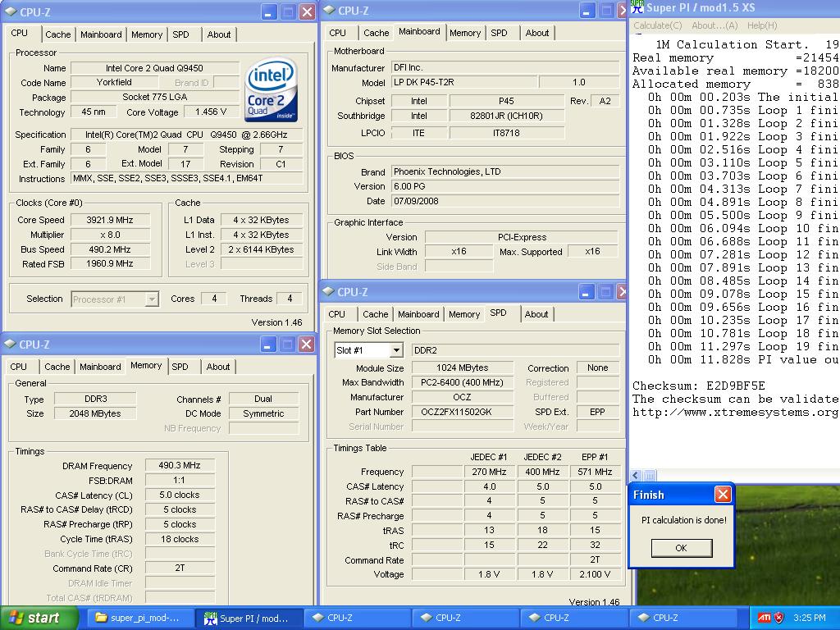
Task: Click the CPU-Z icon in the CPU window title bar
Action: pyautogui.click(x=10, y=11)
